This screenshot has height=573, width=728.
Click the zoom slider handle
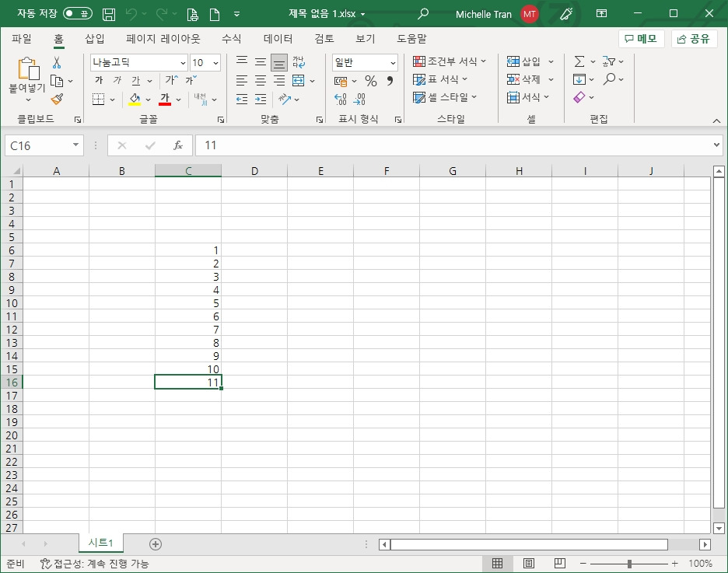pos(629,563)
